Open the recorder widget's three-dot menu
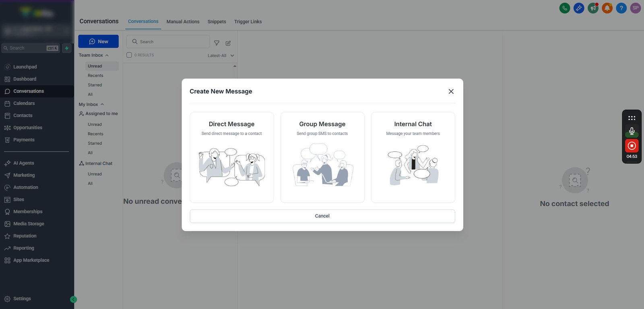This screenshot has height=309, width=644. 632,118
